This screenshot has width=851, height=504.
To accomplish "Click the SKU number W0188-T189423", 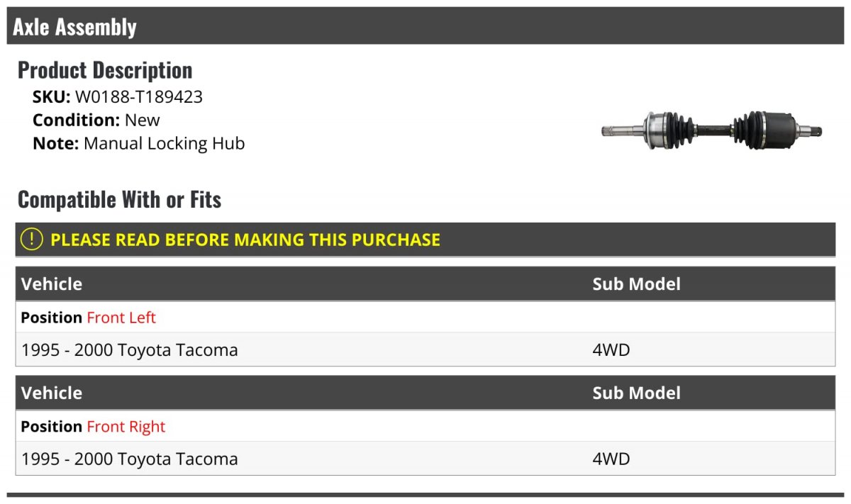I will pos(138,97).
